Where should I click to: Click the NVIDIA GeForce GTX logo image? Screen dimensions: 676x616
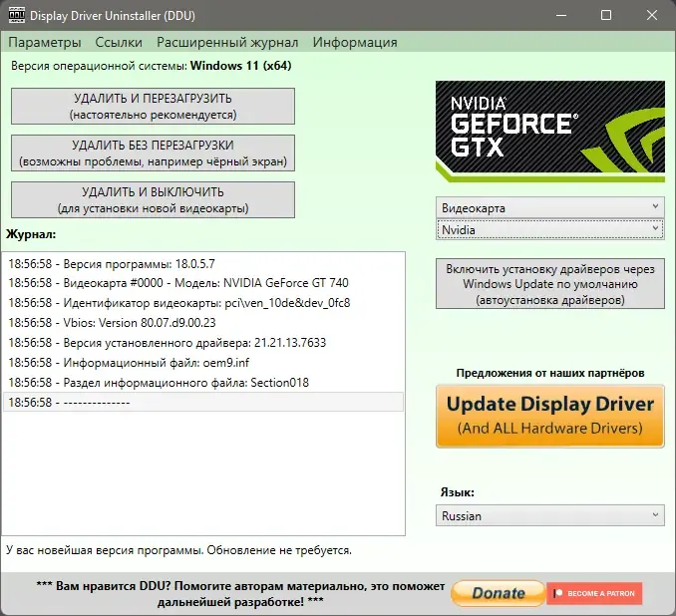550,131
